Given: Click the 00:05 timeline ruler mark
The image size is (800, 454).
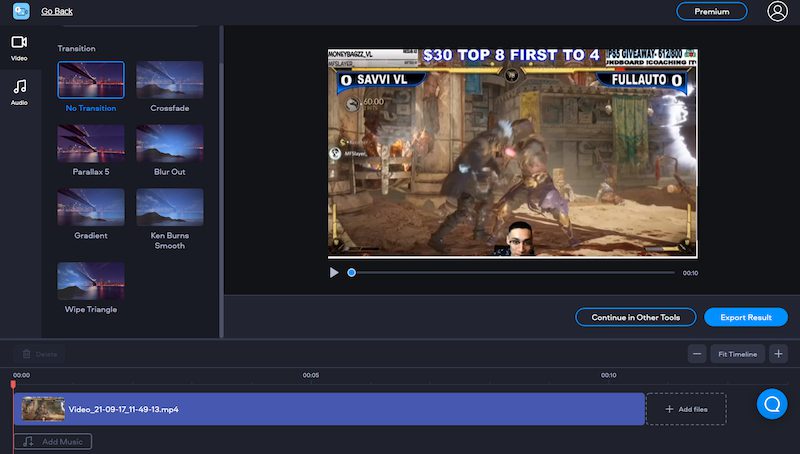Looking at the screenshot, I should (311, 375).
